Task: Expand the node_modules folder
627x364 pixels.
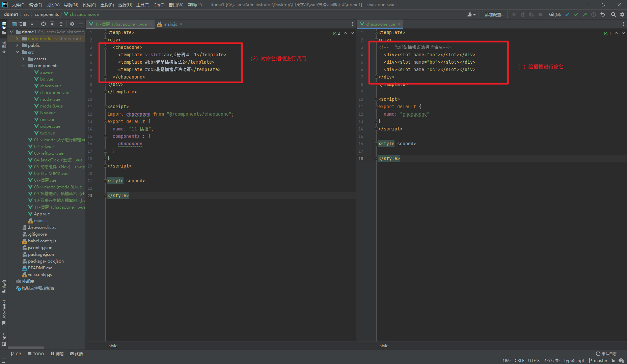Action: (17, 39)
